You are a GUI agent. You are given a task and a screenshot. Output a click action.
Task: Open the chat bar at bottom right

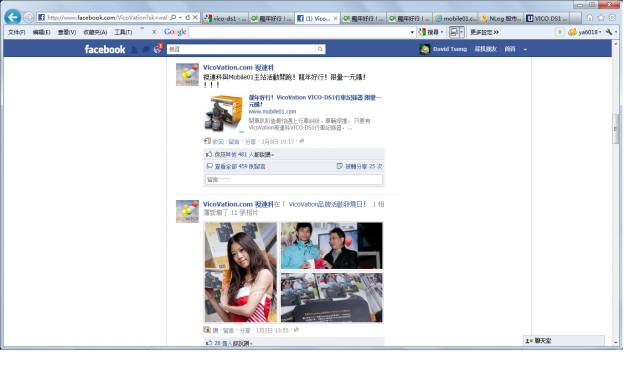point(564,341)
